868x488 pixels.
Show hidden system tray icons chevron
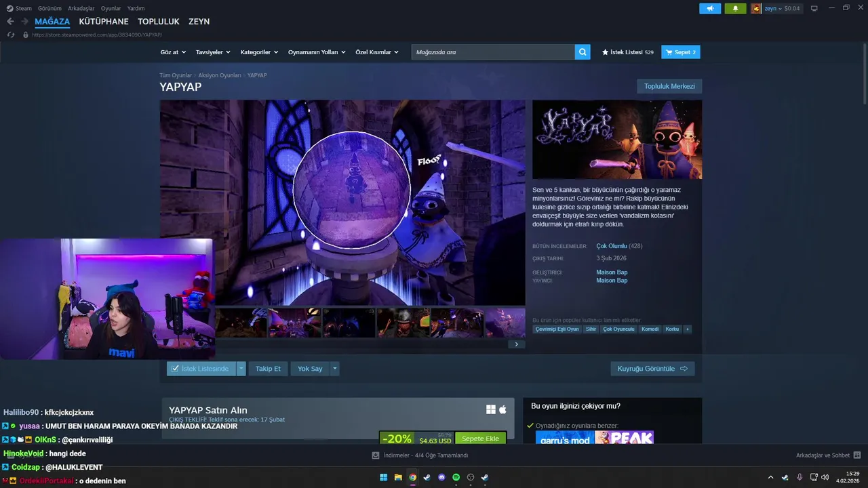pos(770,477)
